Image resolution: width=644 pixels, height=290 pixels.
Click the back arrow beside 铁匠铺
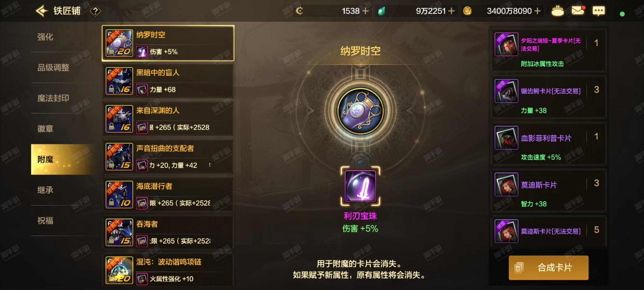click(x=42, y=11)
